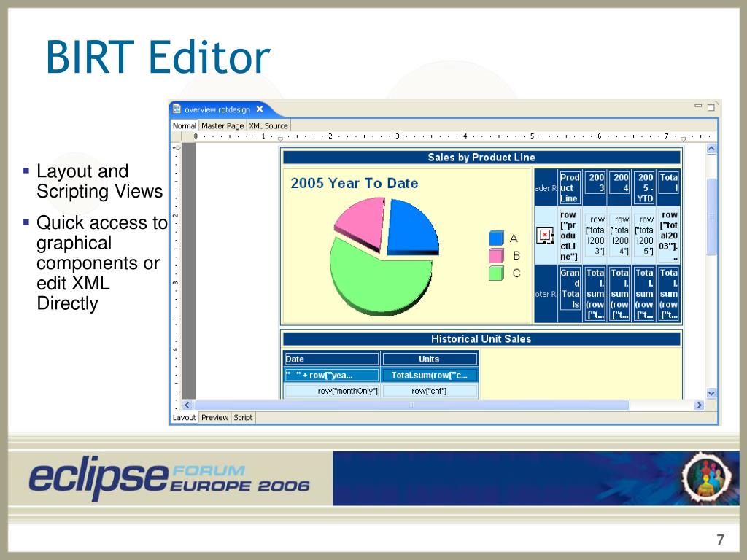Select the row["monthOnly"] cell
This screenshot has height=560, width=747.
pos(332,391)
